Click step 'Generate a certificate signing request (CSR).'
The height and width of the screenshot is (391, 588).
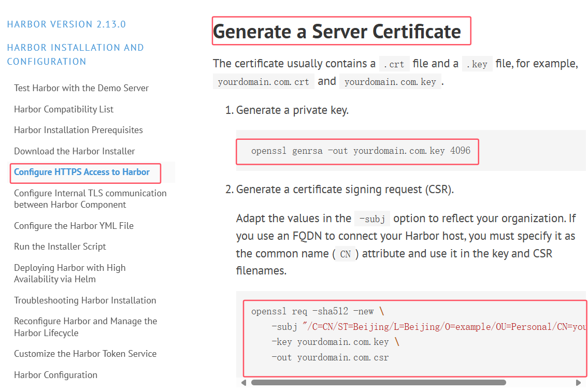(345, 190)
